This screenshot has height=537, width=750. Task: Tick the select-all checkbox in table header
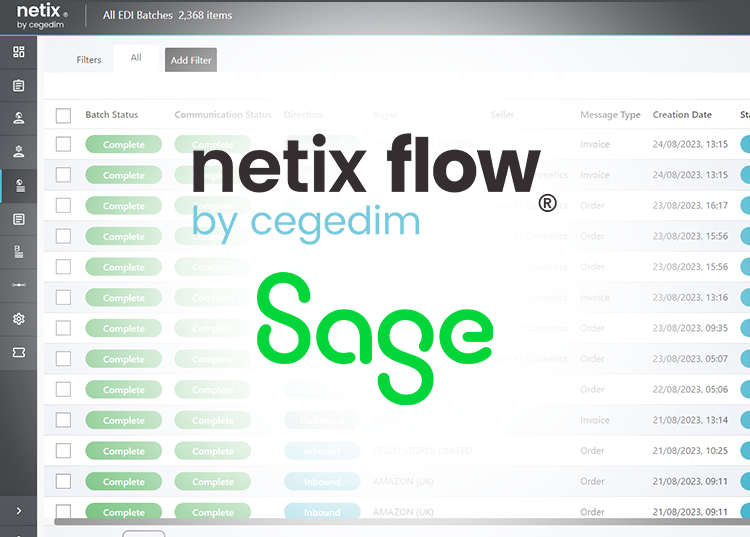tap(63, 115)
